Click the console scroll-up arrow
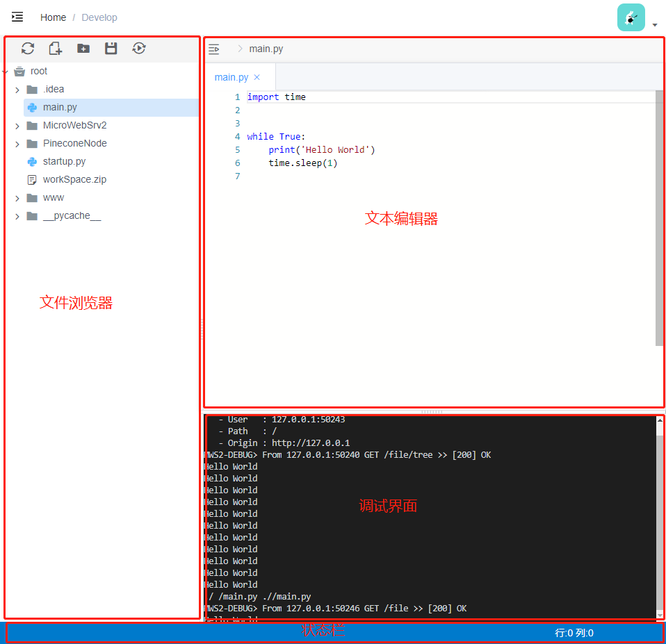Viewport: 666px width, 644px height. [660, 420]
